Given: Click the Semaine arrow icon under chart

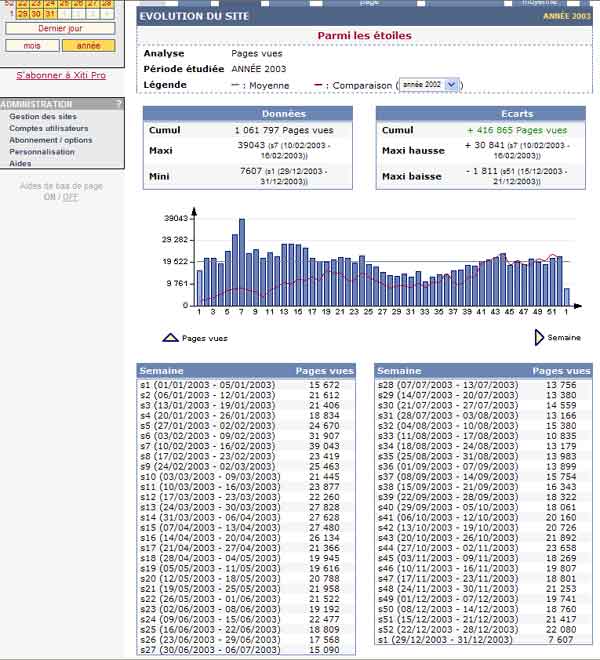Looking at the screenshot, I should pos(539,338).
